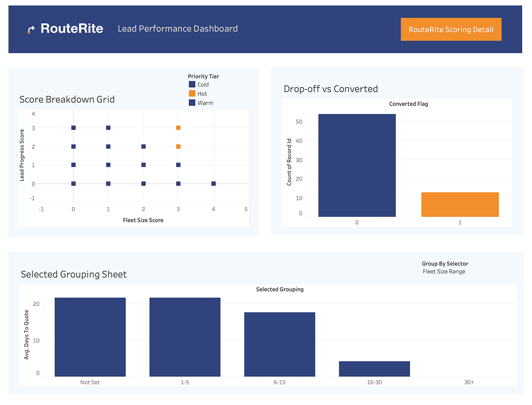Click the Fleet Size Score axis label

pos(143,220)
